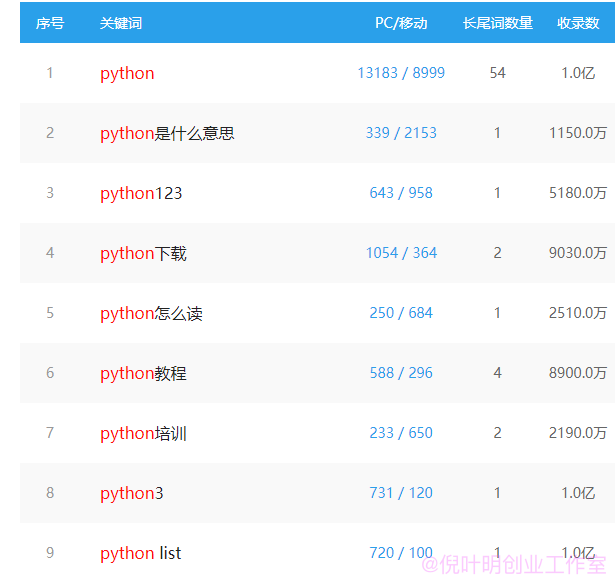
Task: Click the "python3" keyword link
Action: point(132,494)
